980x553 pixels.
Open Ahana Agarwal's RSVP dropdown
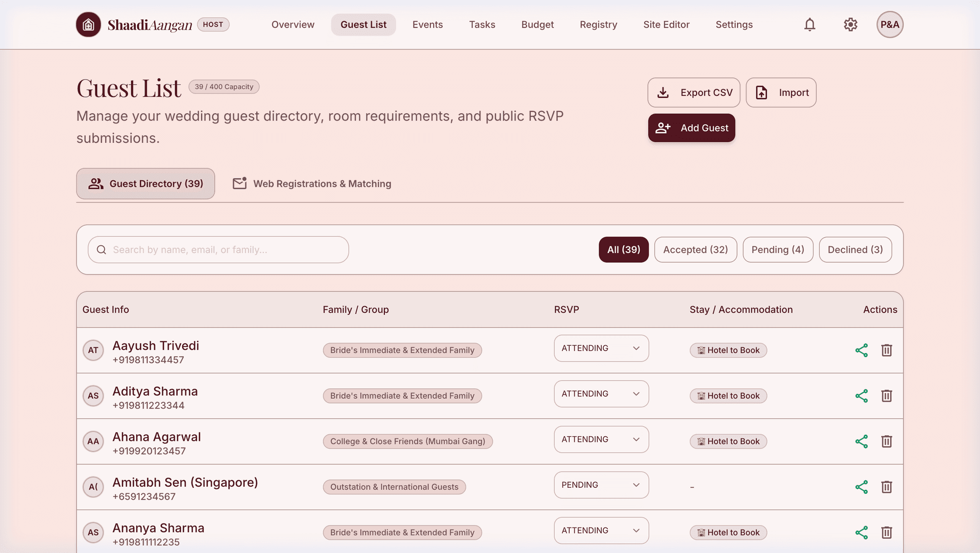(601, 439)
